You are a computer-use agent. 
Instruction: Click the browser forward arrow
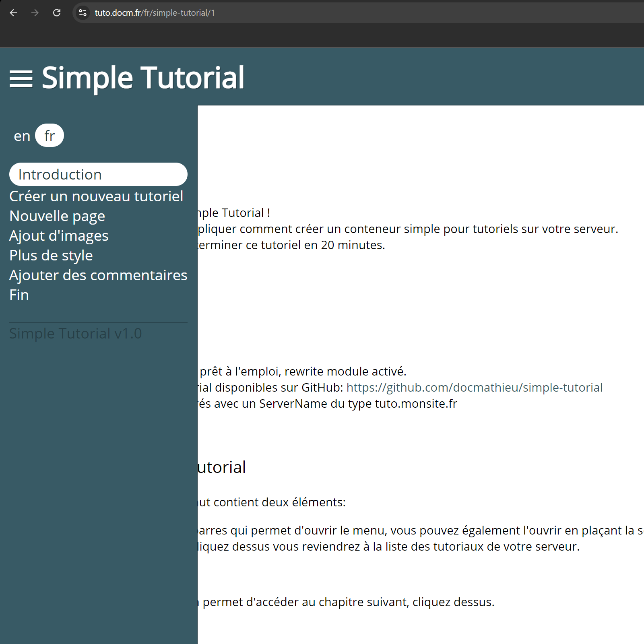point(35,13)
